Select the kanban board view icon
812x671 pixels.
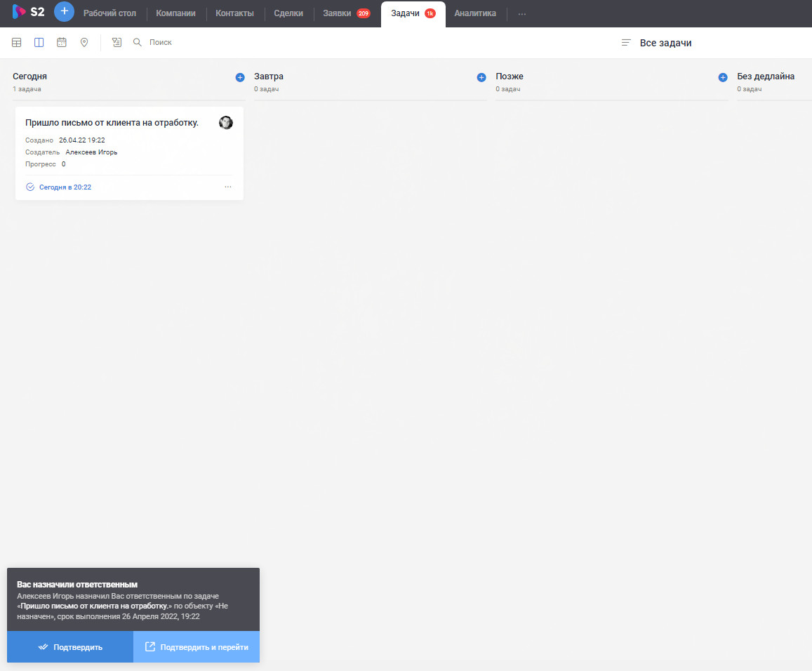tap(39, 42)
